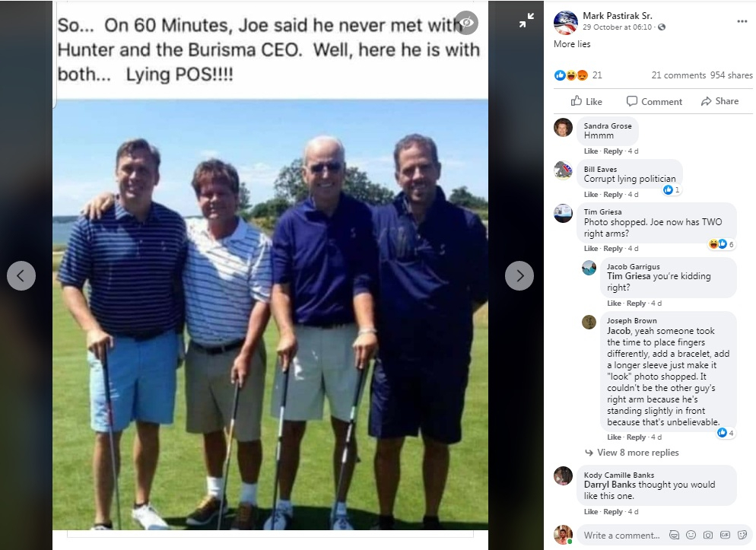This screenshot has height=550, width=756.
Task: Share the post using the Share button
Action: tap(719, 101)
